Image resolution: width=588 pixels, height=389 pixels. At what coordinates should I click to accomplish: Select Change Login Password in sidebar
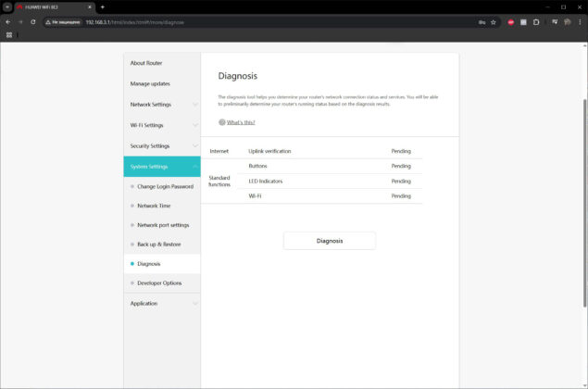point(165,186)
